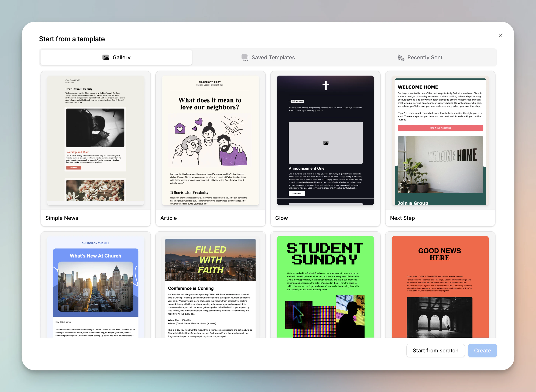Click the Glow label
Image resolution: width=536 pixels, height=392 pixels.
(281, 218)
